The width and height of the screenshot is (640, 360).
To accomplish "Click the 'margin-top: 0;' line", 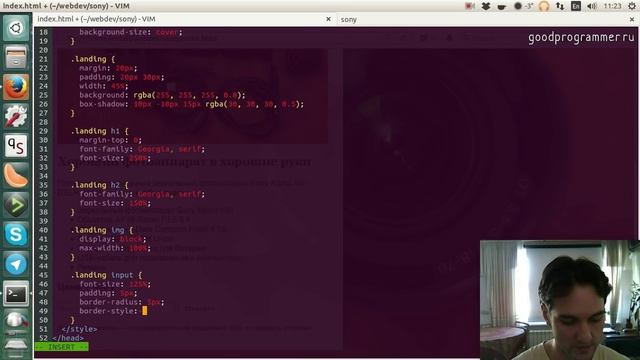I will 110,140.
